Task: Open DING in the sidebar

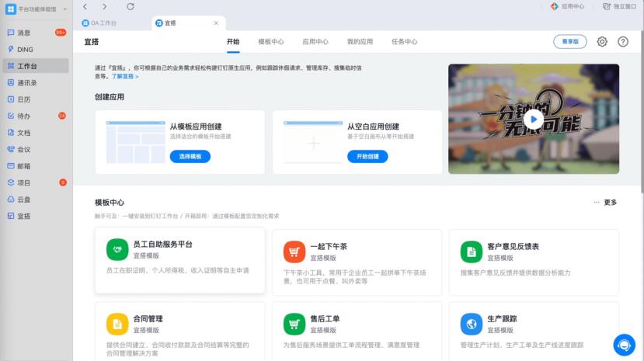Action: click(x=36, y=49)
